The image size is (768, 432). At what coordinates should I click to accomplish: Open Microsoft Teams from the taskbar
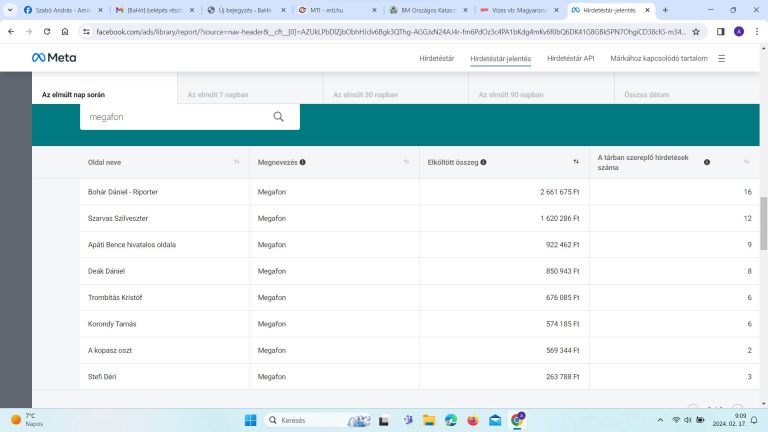408,420
